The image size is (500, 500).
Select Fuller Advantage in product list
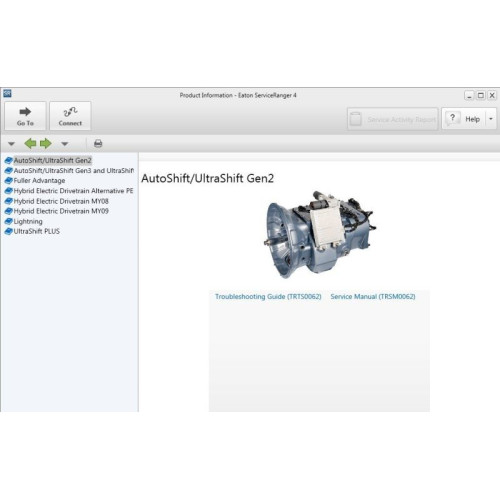(39, 181)
